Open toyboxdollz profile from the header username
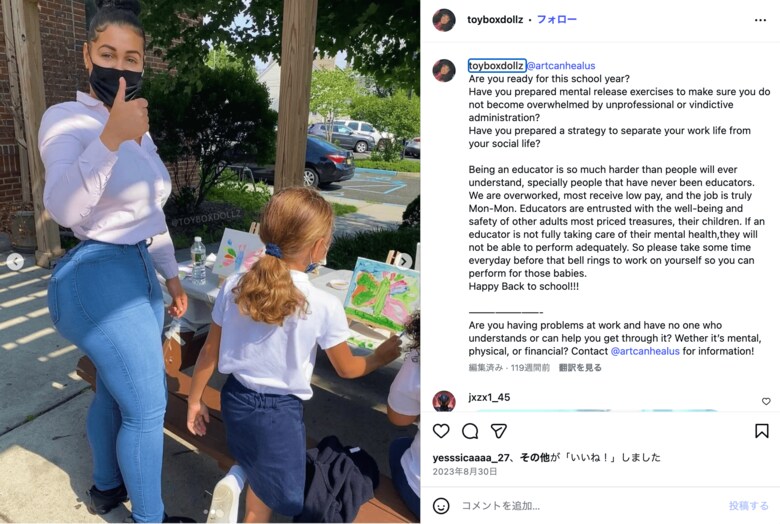 pyautogui.click(x=495, y=19)
